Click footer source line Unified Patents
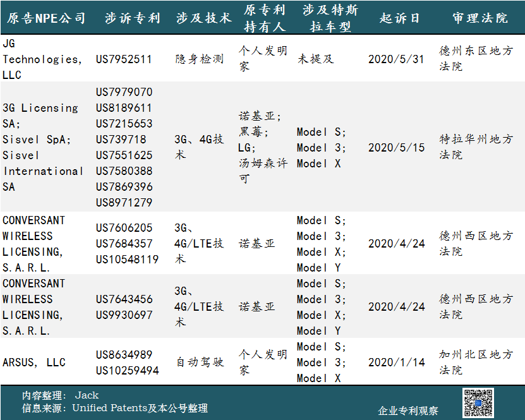The height and width of the screenshot is (420, 525). [x=115, y=408]
